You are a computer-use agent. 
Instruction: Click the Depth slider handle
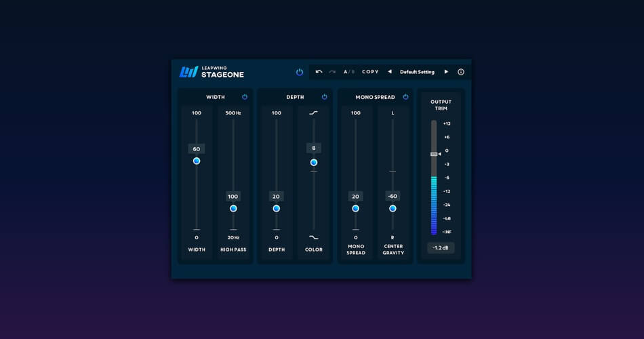tap(277, 208)
